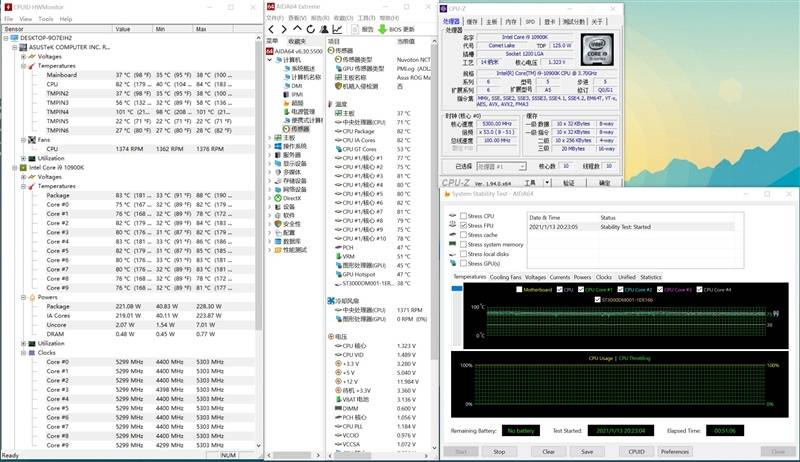Select the DirectX icon in AIDA64 tree

coord(276,198)
